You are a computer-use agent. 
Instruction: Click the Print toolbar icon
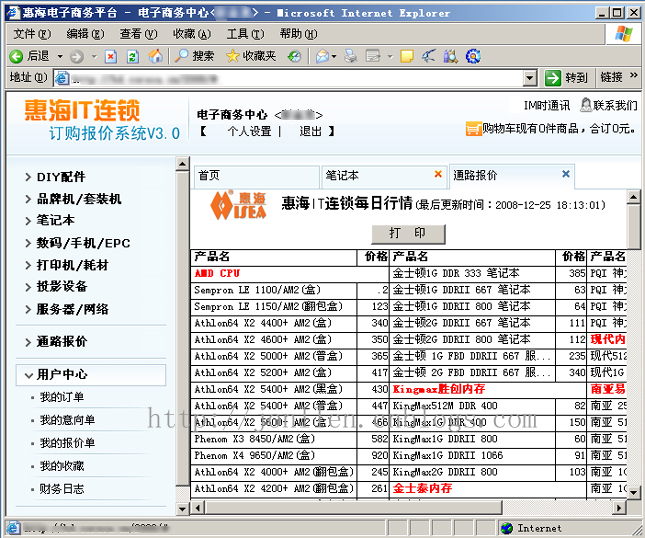(x=350, y=56)
